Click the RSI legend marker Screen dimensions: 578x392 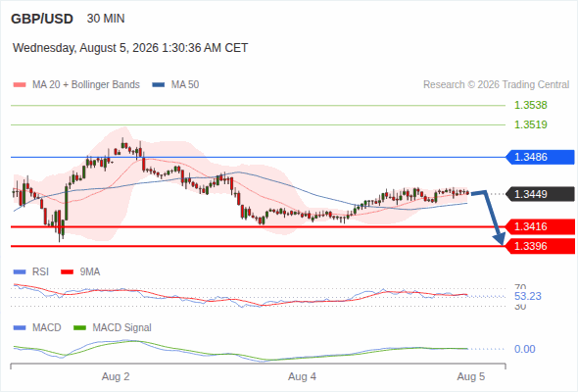click(20, 272)
